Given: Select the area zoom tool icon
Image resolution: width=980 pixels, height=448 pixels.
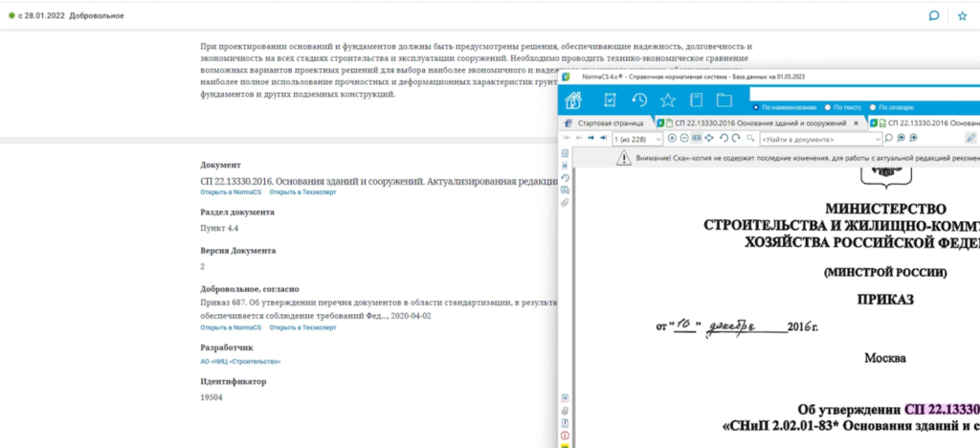Looking at the screenshot, I should coord(750,138).
